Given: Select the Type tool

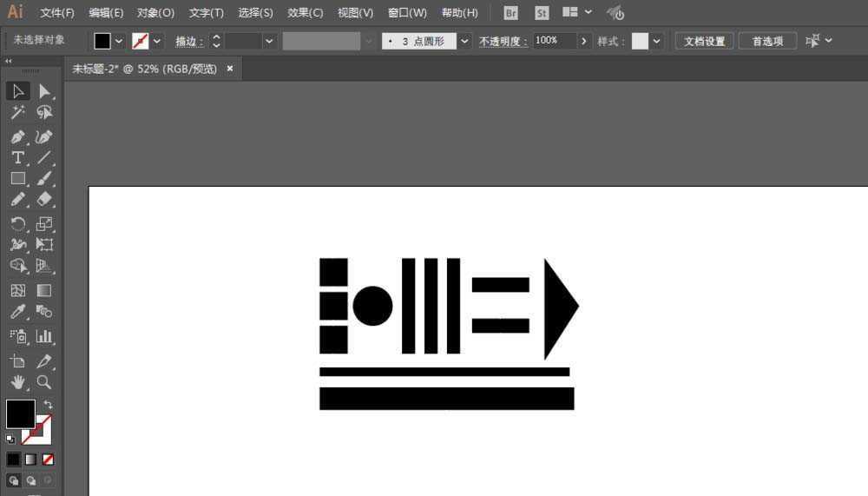Looking at the screenshot, I should pos(17,158).
